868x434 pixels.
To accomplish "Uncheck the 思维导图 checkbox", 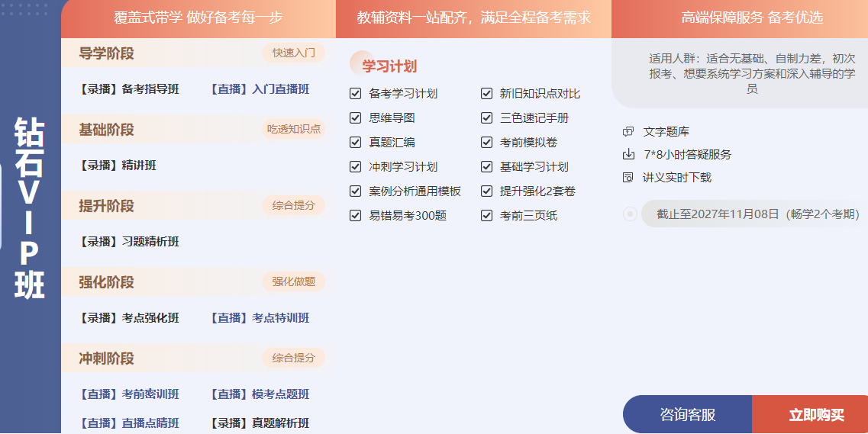I will (355, 118).
